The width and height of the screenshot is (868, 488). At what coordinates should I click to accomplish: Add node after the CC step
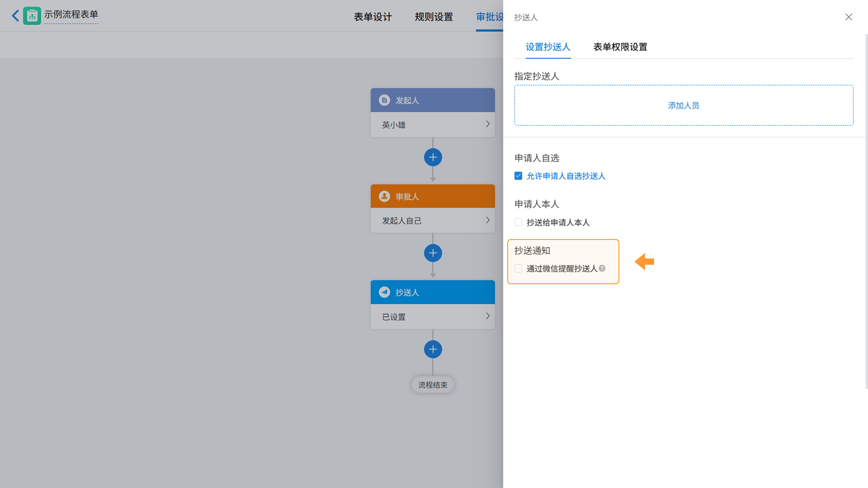(433, 349)
